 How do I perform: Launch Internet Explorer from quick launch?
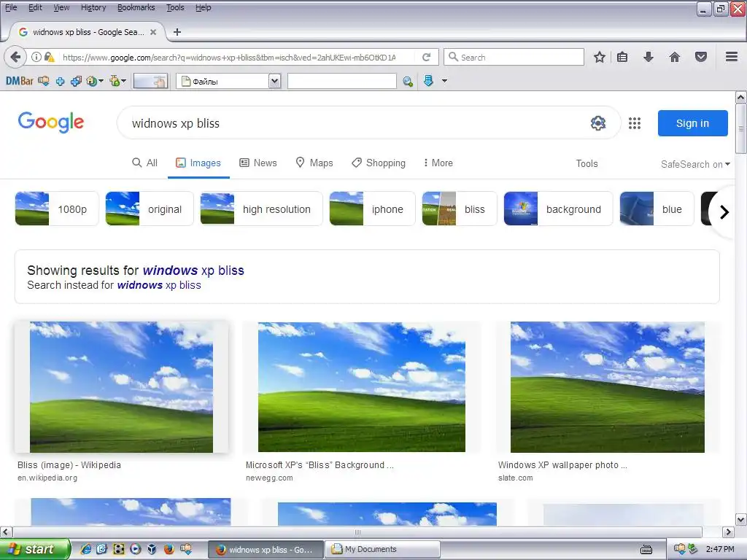point(86,549)
